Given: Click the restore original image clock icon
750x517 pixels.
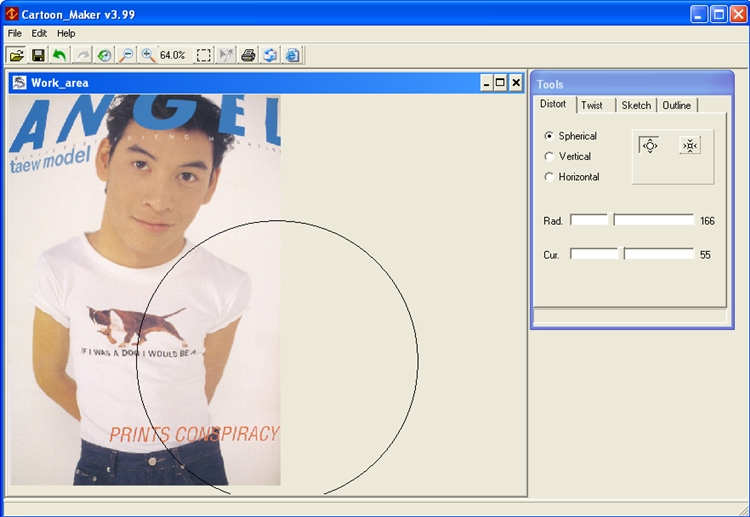Looking at the screenshot, I should pyautogui.click(x=104, y=55).
